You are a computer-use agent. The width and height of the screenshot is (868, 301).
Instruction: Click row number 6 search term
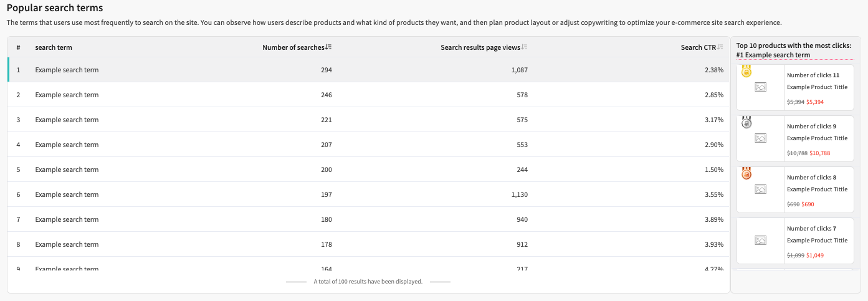(x=67, y=194)
